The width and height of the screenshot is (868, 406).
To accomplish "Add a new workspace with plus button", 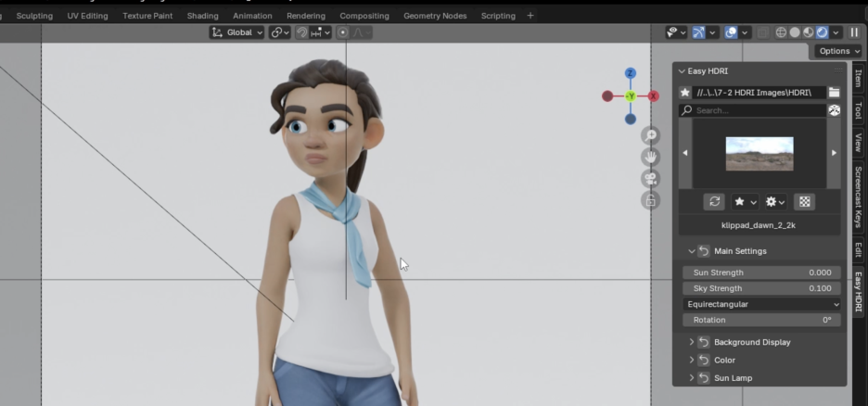I will (x=530, y=16).
